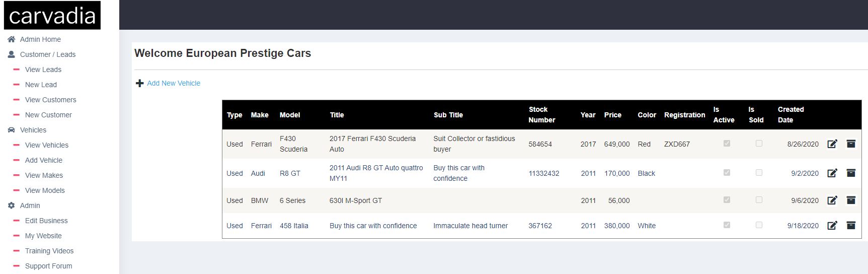The image size is (868, 274).
Task: Click the carvadia logo
Action: tap(52, 16)
